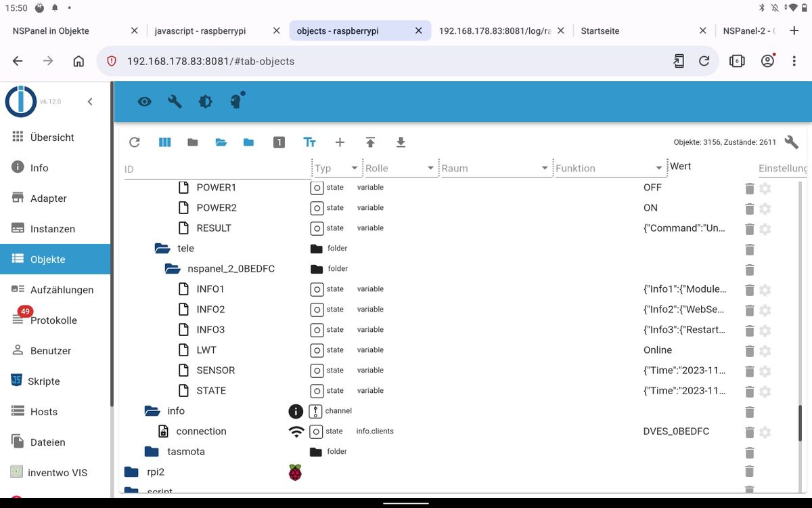This screenshot has width=812, height=508.
Task: Select the POWER1 state row
Action: click(460, 188)
